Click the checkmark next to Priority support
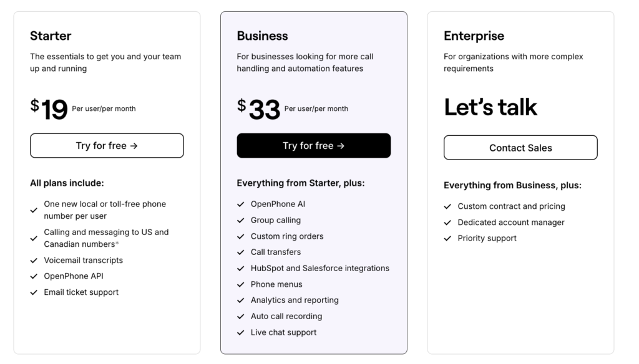The width and height of the screenshot is (639, 364). [x=447, y=239]
